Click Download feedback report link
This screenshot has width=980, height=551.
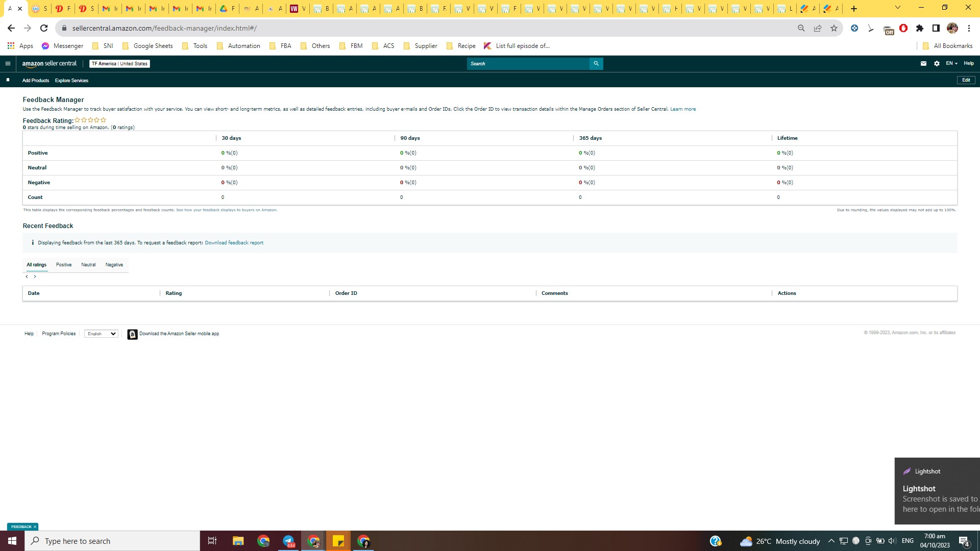pos(234,243)
